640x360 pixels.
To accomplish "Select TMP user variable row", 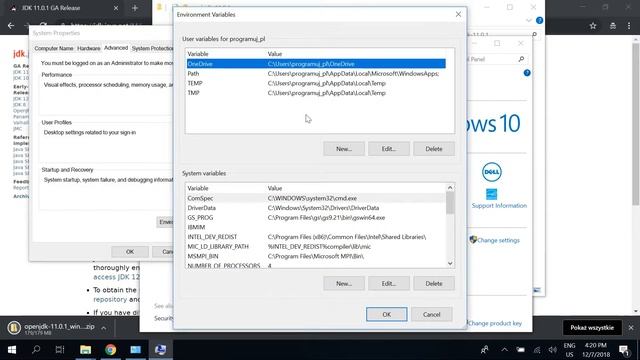I will pos(316,93).
